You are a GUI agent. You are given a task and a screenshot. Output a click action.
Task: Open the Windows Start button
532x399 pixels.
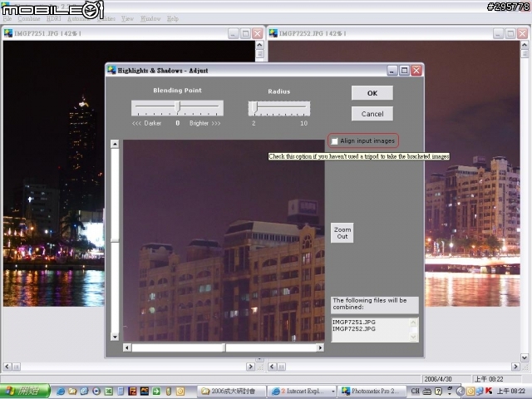[25, 392]
